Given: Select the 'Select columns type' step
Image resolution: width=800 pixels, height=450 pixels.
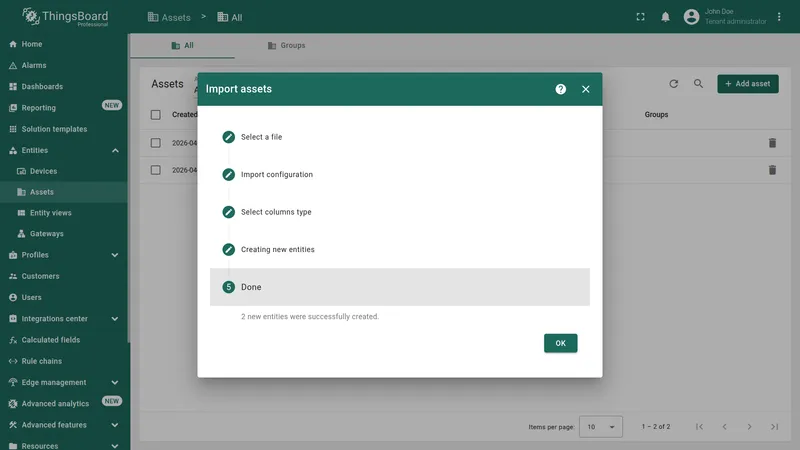Looking at the screenshot, I should point(399,212).
